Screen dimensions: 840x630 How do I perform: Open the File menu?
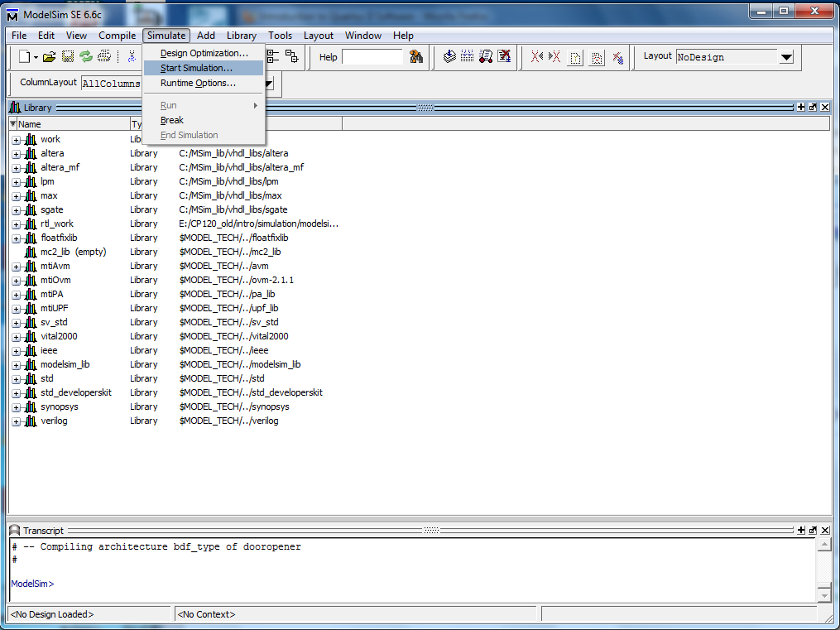[19, 36]
